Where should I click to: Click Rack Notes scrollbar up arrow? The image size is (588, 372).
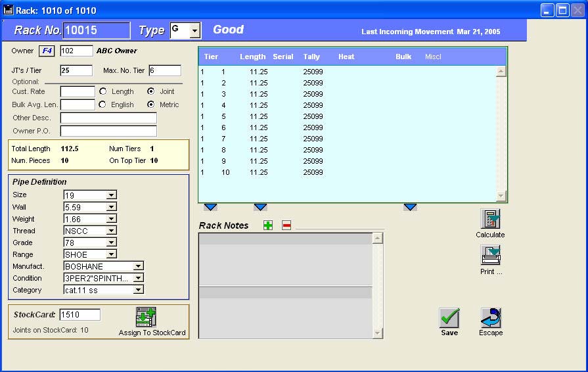[378, 238]
